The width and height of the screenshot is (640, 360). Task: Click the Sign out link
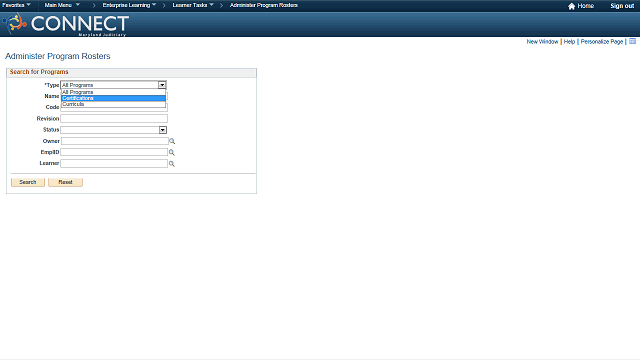pos(622,6)
